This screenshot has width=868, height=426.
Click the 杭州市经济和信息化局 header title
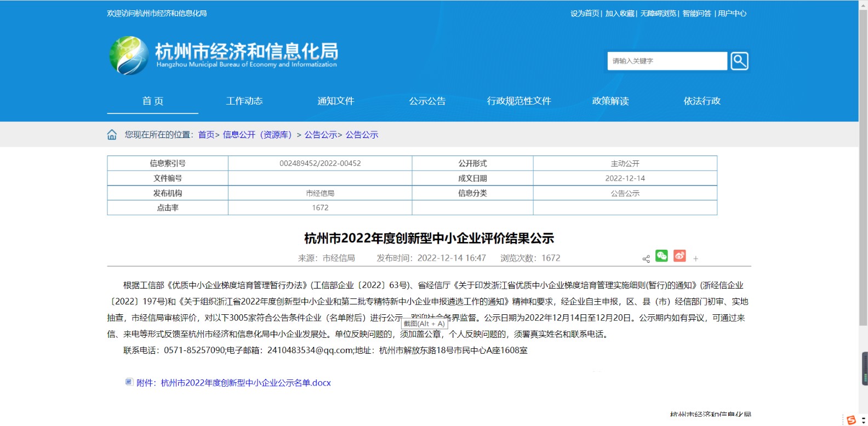tap(247, 51)
